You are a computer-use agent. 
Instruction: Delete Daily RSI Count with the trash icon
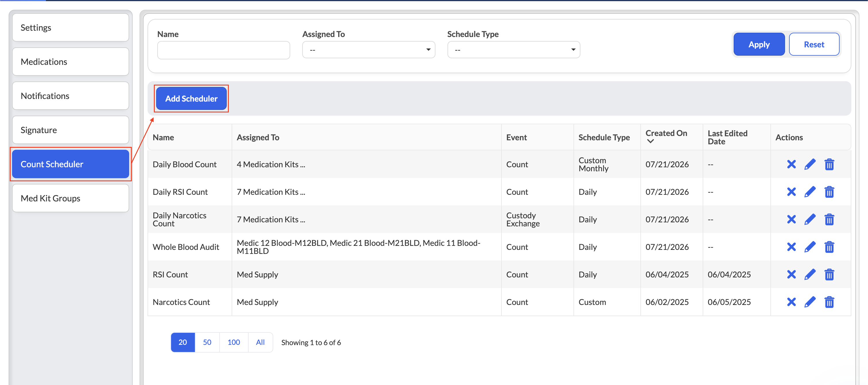coord(829,192)
